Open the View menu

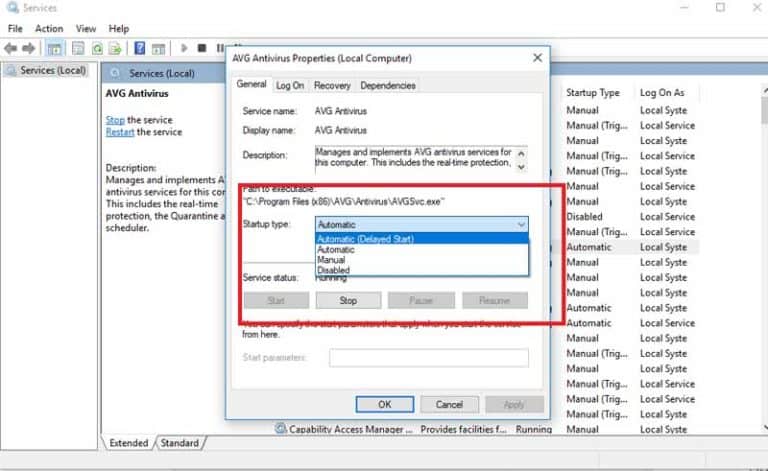click(86, 28)
